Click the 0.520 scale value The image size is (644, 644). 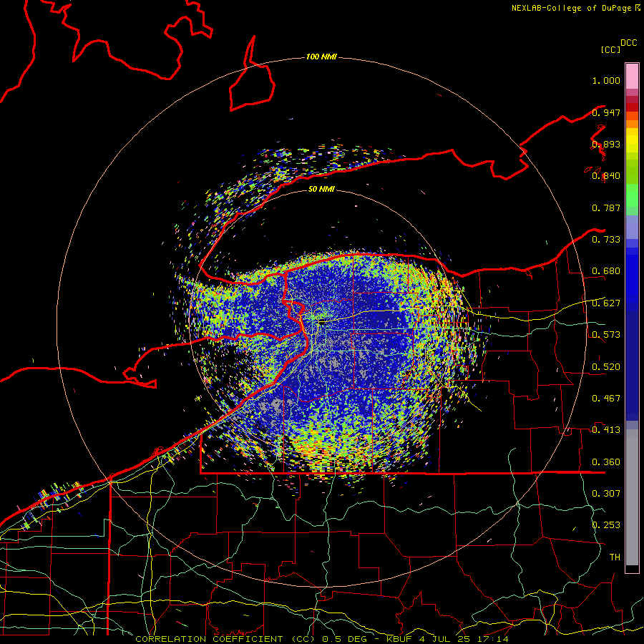(x=606, y=367)
